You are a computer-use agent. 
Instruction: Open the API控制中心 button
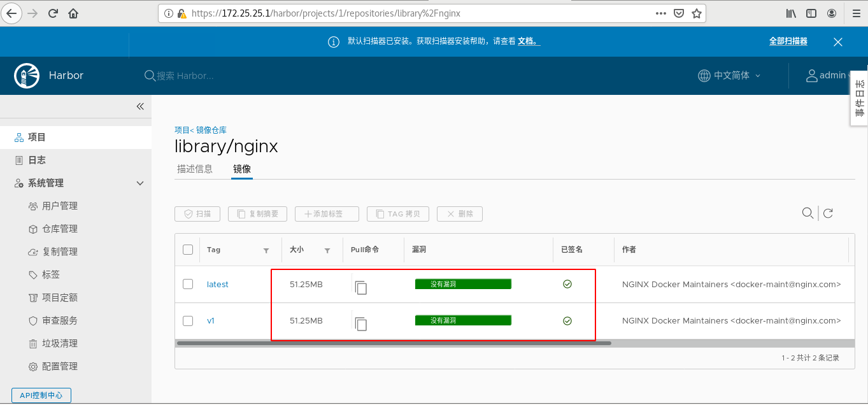pyautogui.click(x=41, y=395)
